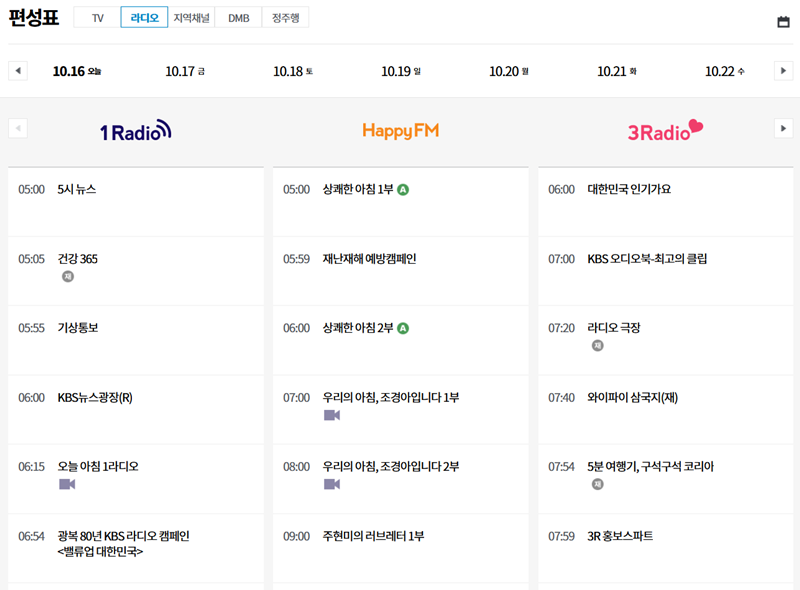Screen dimensions: 800x590
Task: Open 5분 여행기, 구석구석 코리아
Action: (x=651, y=466)
